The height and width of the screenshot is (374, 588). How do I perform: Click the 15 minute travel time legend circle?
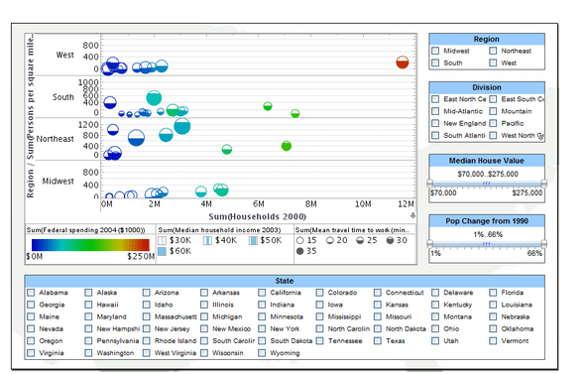click(299, 240)
